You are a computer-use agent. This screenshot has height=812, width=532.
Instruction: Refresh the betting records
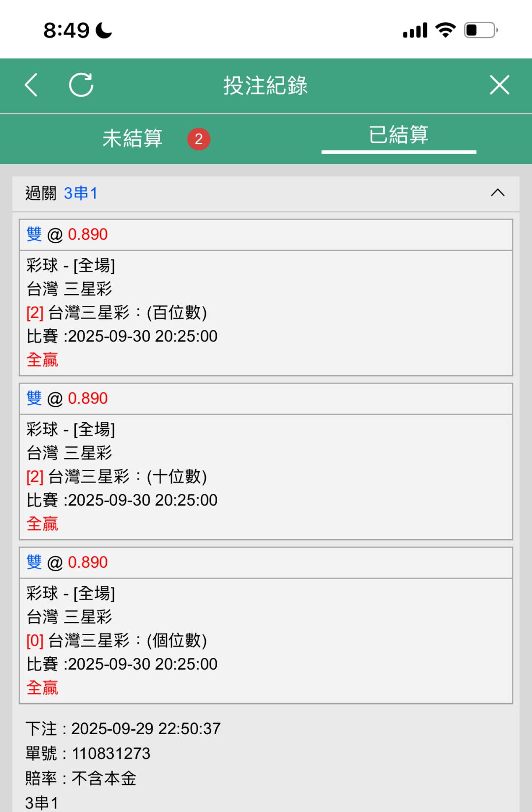(81, 85)
